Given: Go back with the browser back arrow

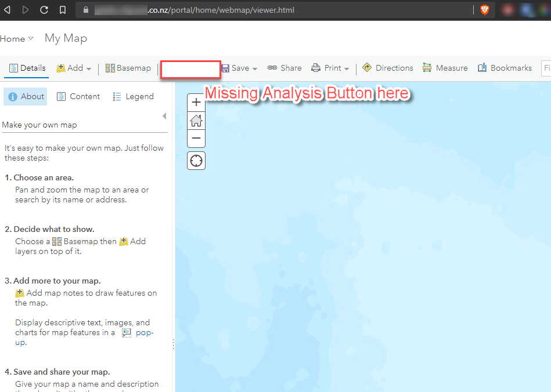Looking at the screenshot, I should click(x=7, y=10).
